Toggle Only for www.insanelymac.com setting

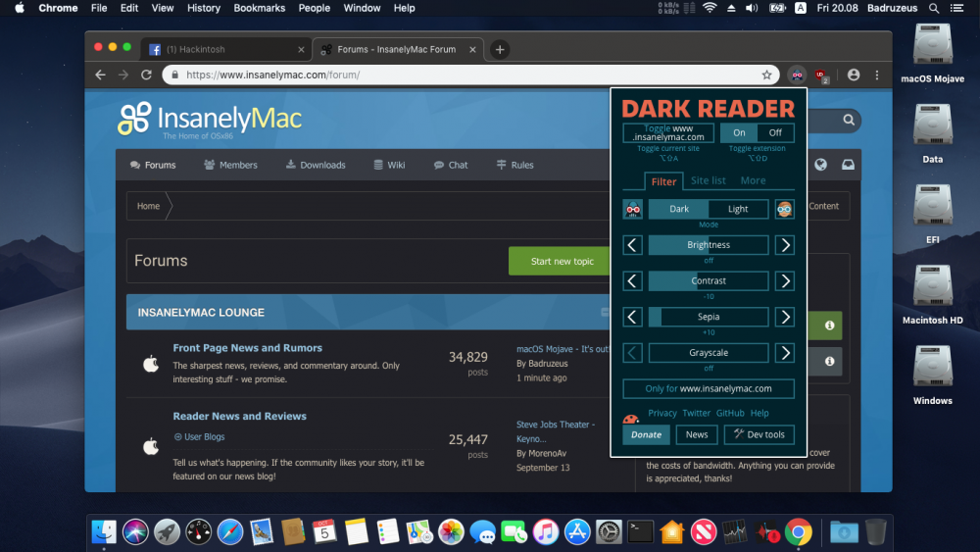point(709,388)
